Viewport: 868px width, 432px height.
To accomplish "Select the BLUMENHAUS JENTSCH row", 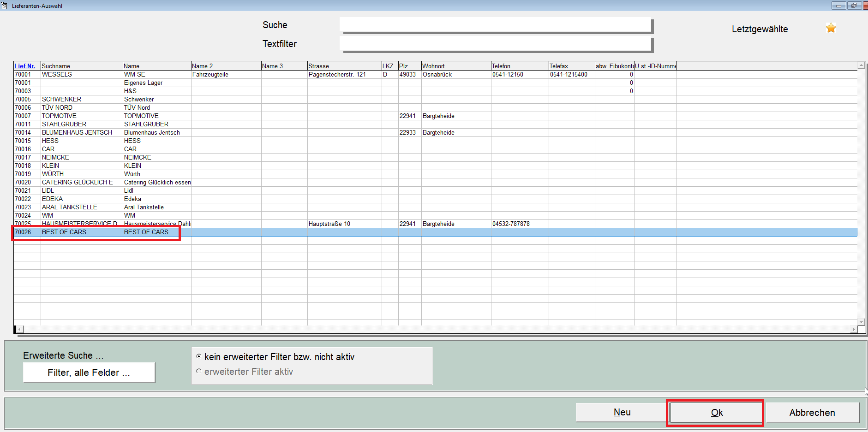I will click(435, 132).
